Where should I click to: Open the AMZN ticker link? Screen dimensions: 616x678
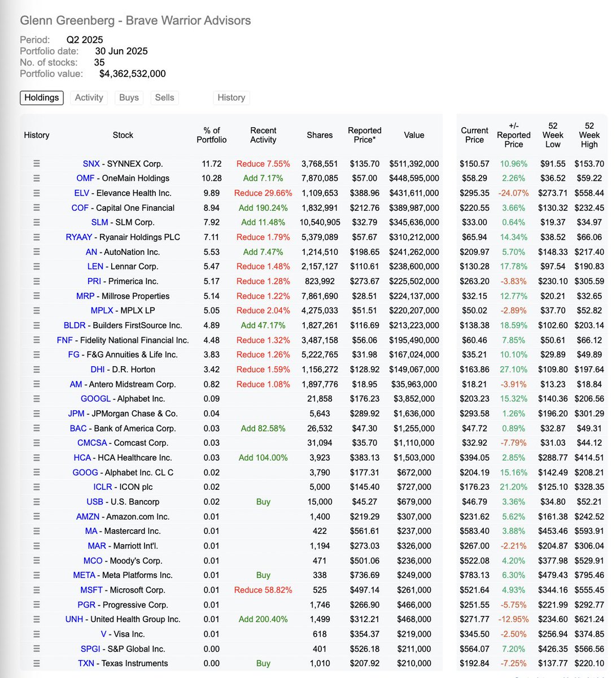click(x=88, y=516)
